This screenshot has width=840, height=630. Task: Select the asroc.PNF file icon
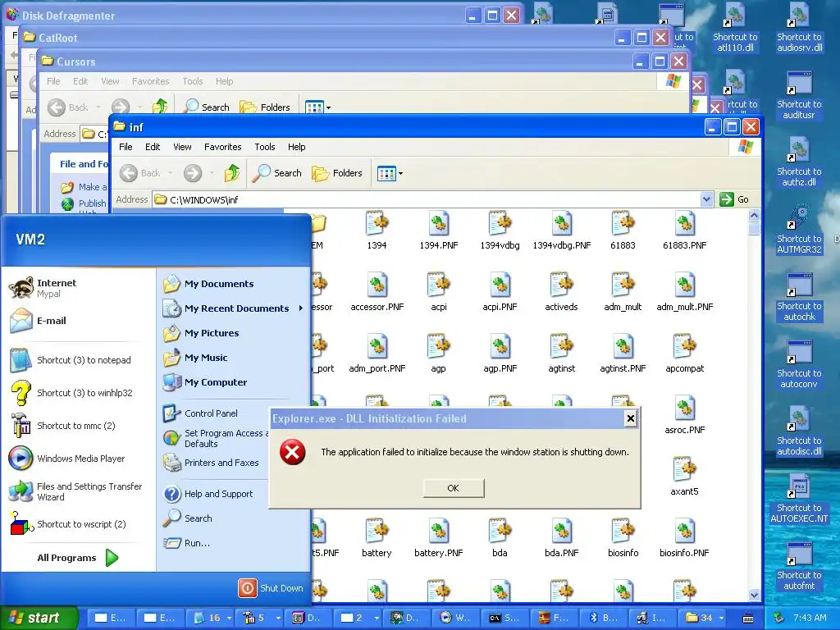click(x=685, y=409)
